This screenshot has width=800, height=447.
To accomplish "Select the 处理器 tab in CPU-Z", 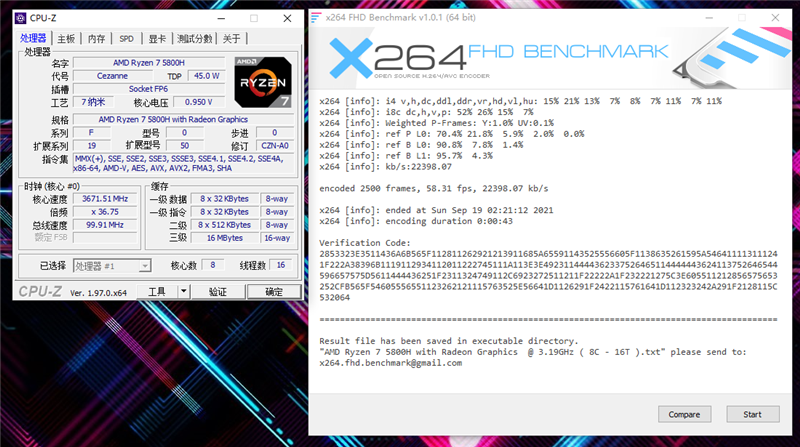I will point(33,38).
